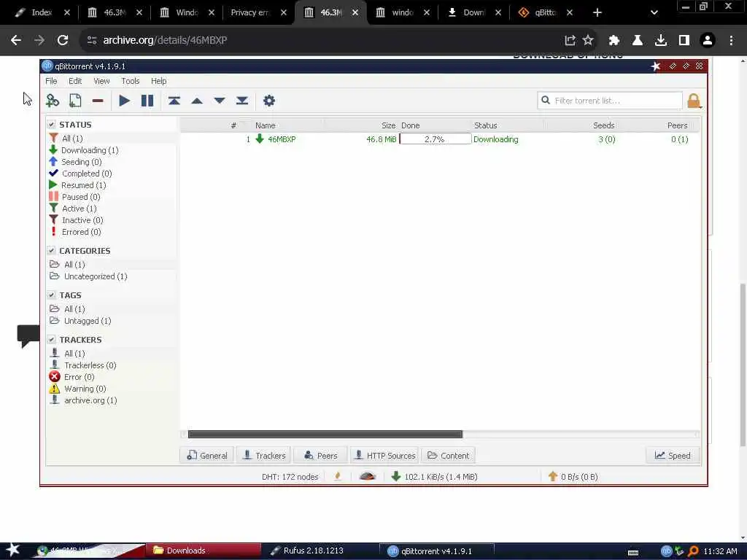747x560 pixels.
Task: Select Resumed (1) status filter
Action: (83, 185)
